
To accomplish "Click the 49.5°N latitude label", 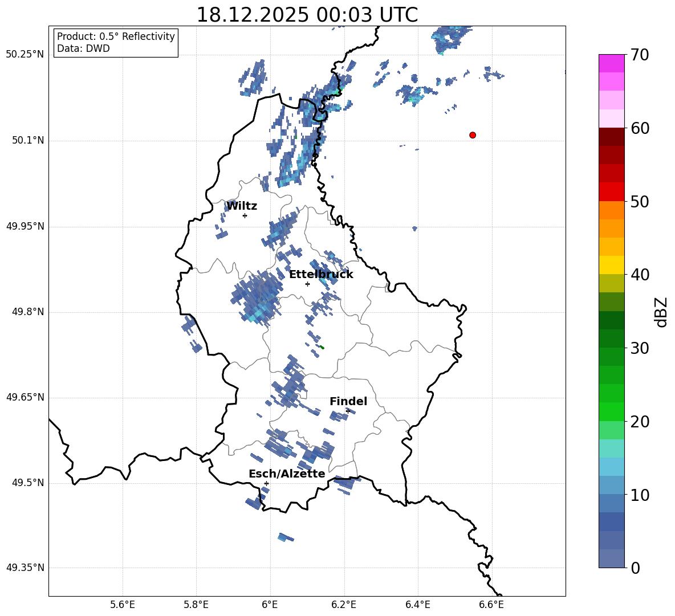I will [28, 483].
